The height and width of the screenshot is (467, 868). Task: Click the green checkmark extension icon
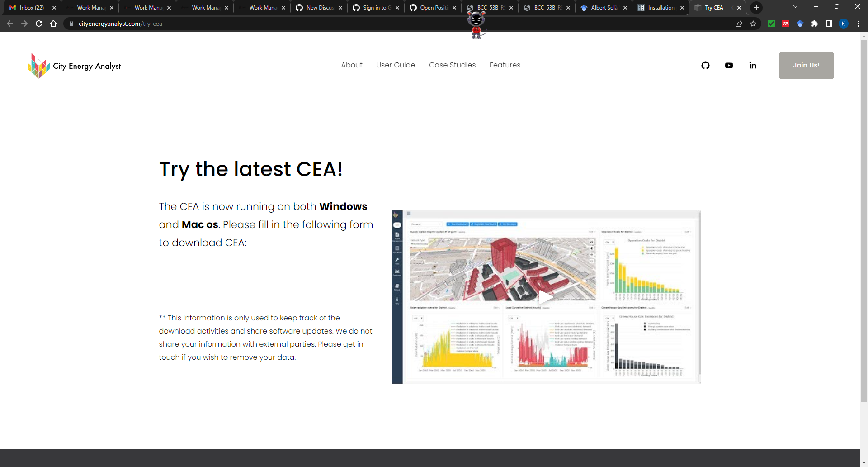[x=771, y=24]
